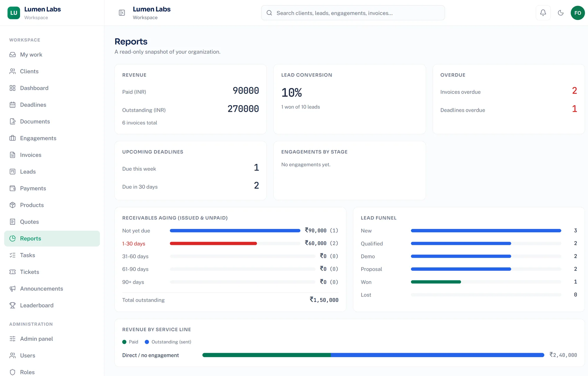This screenshot has height=376, width=588.
Task: Click the Total outstanding ₹1,50,000 amount
Action: 324,300
